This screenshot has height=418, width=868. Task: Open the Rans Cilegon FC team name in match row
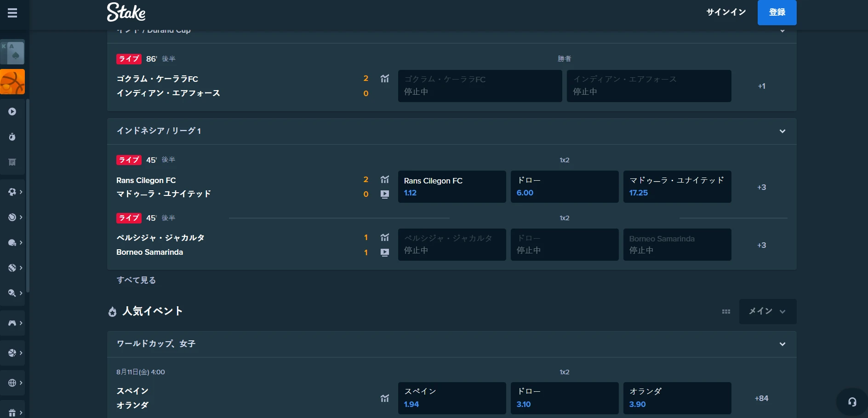pos(146,180)
